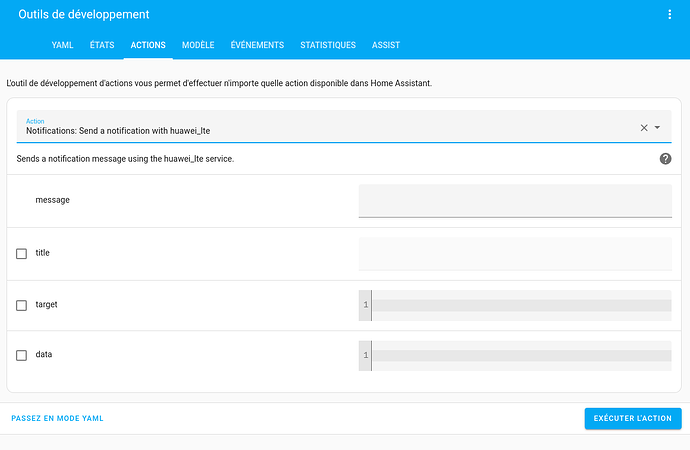Enable the data field checkbox
The width and height of the screenshot is (690, 450).
click(x=21, y=355)
